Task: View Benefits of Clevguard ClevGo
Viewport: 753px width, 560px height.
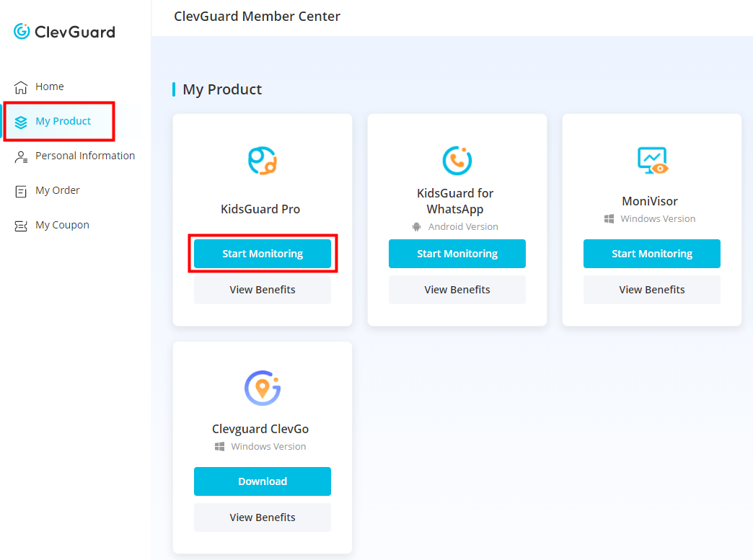Action: pyautogui.click(x=263, y=517)
